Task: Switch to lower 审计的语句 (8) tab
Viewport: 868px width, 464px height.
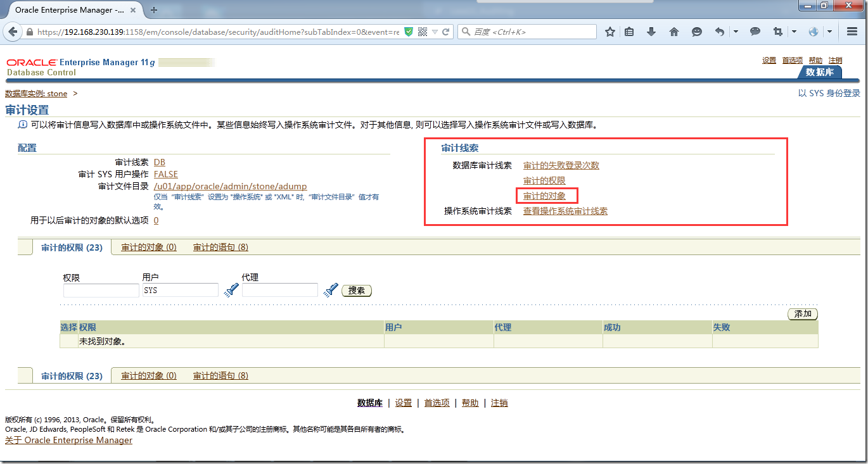Action: (x=220, y=375)
